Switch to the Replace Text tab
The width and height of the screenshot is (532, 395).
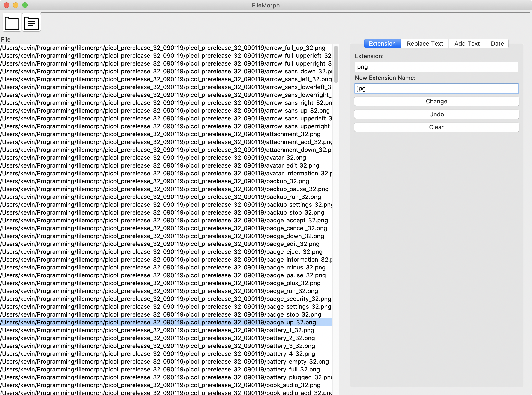click(425, 44)
